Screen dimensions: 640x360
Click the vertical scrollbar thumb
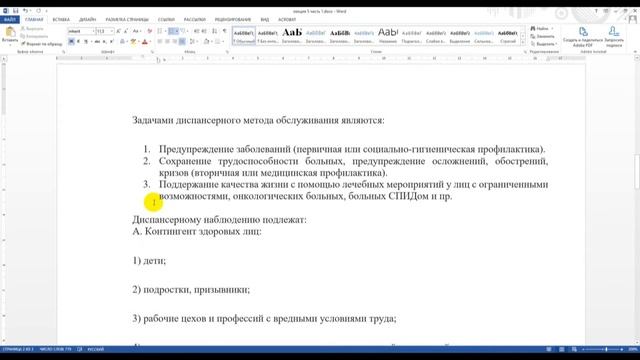click(636, 171)
